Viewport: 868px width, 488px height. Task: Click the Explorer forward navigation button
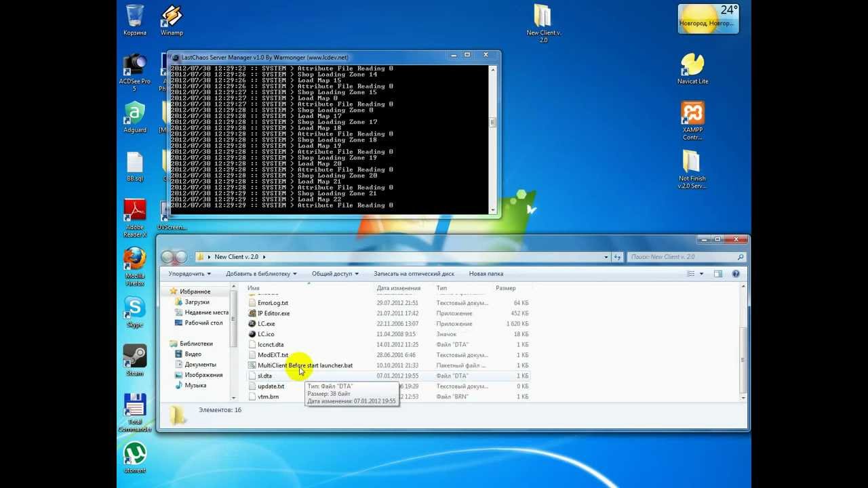pyautogui.click(x=182, y=257)
